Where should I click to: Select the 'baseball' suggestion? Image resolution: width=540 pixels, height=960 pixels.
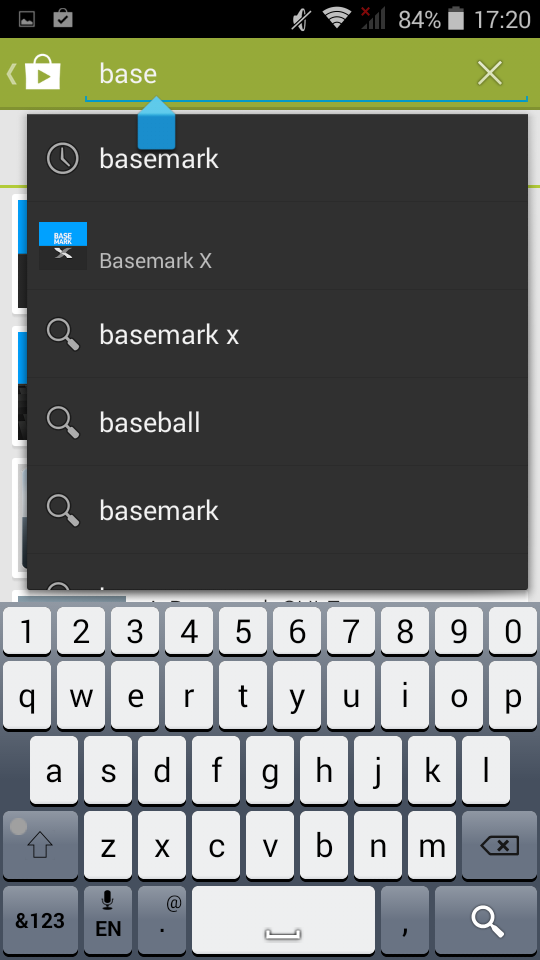coord(277,422)
